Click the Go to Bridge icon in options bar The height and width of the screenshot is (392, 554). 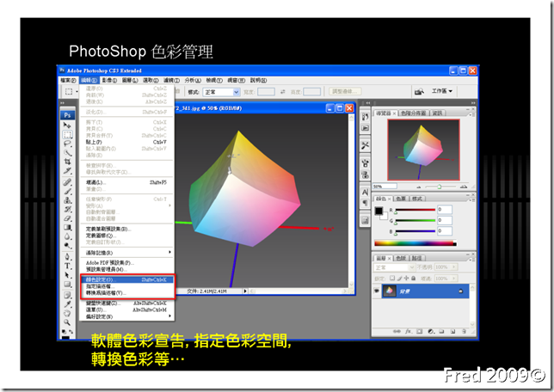coord(419,92)
